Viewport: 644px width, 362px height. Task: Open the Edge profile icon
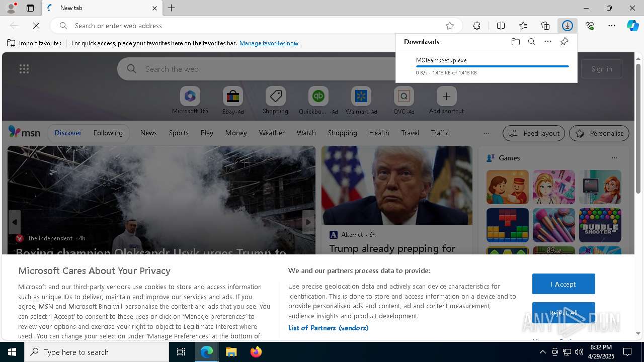coord(11,8)
